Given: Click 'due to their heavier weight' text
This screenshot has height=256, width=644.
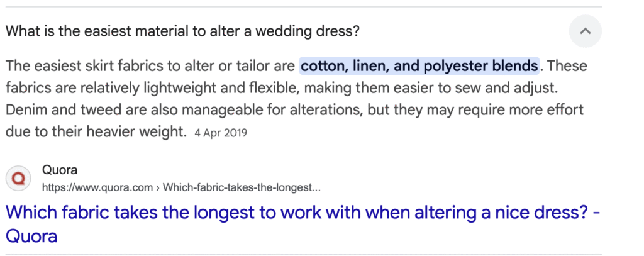Looking at the screenshot, I should [x=96, y=132].
